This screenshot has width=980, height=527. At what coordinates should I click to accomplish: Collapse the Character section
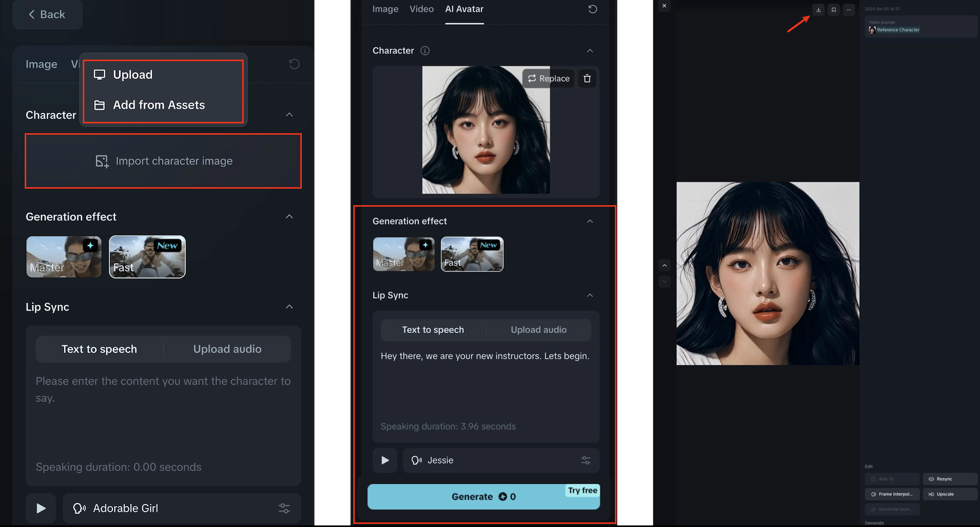pyautogui.click(x=590, y=50)
